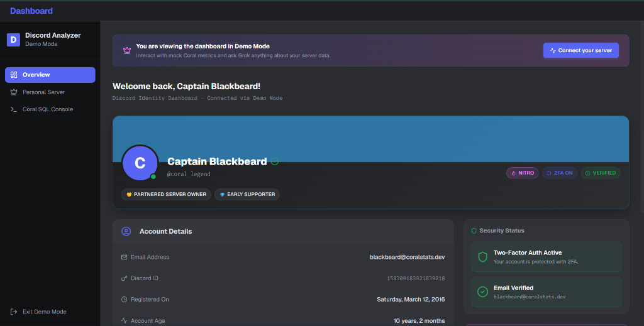Viewport: 644px width, 326px height.
Task: Open Coral SQL Console in sidebar
Action: tap(50, 109)
